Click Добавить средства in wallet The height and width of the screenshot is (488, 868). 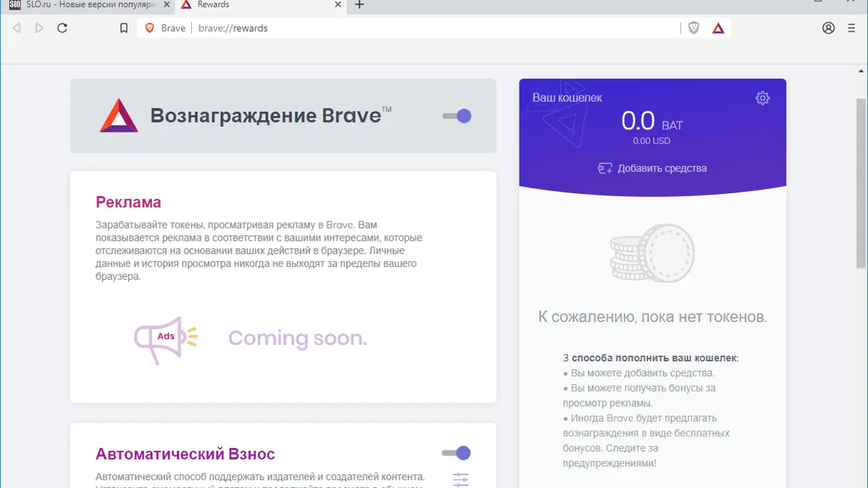652,168
